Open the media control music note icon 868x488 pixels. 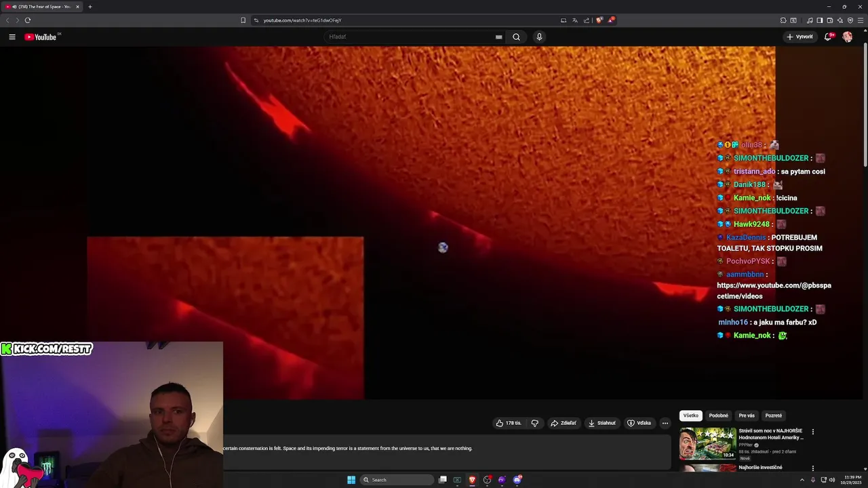pyautogui.click(x=810, y=20)
